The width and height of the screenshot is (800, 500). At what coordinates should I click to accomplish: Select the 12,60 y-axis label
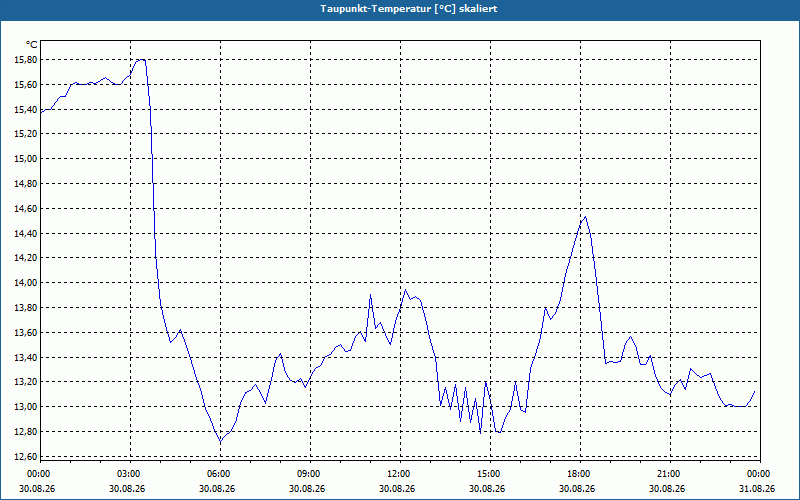(x=26, y=457)
